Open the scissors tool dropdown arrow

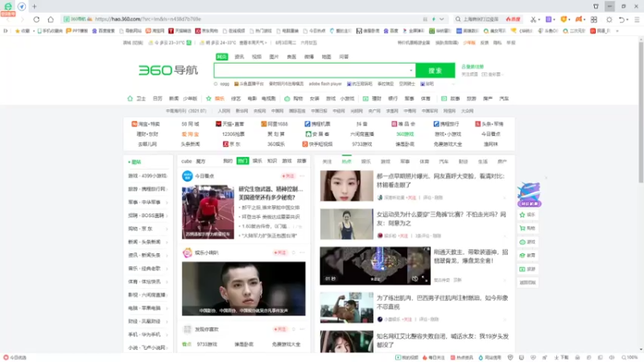point(539,19)
